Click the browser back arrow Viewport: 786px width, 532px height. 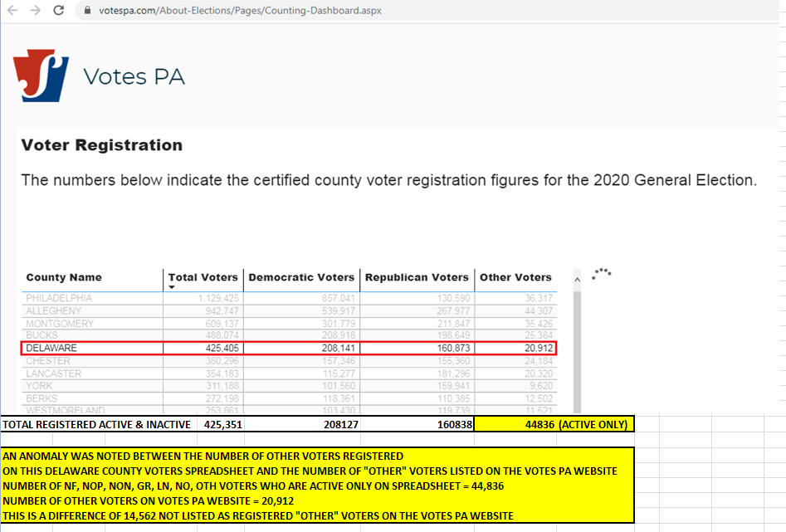pos(12,10)
